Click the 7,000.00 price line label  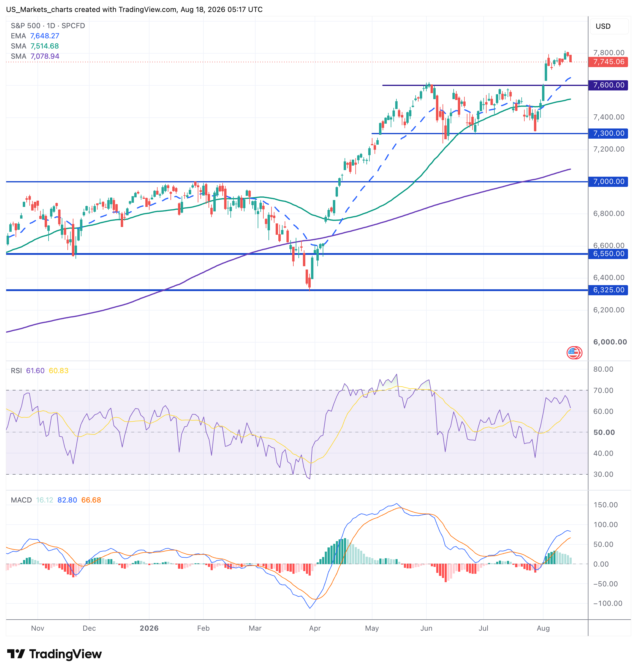pyautogui.click(x=608, y=181)
